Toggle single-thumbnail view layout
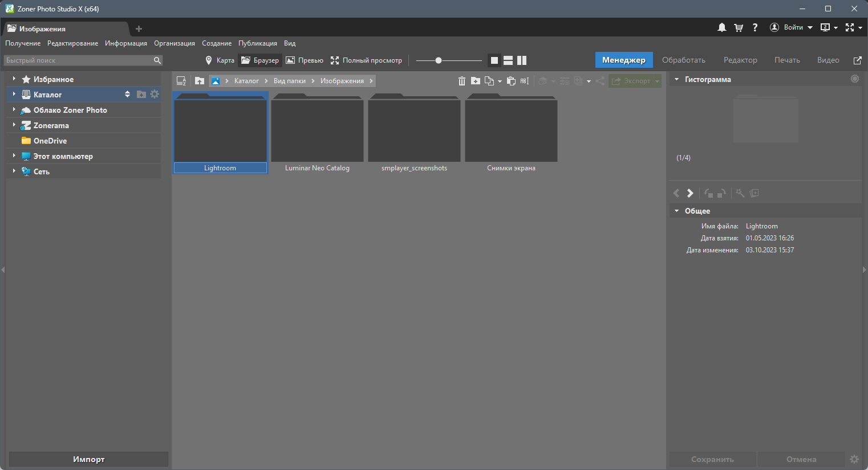This screenshot has height=470, width=868. click(493, 60)
